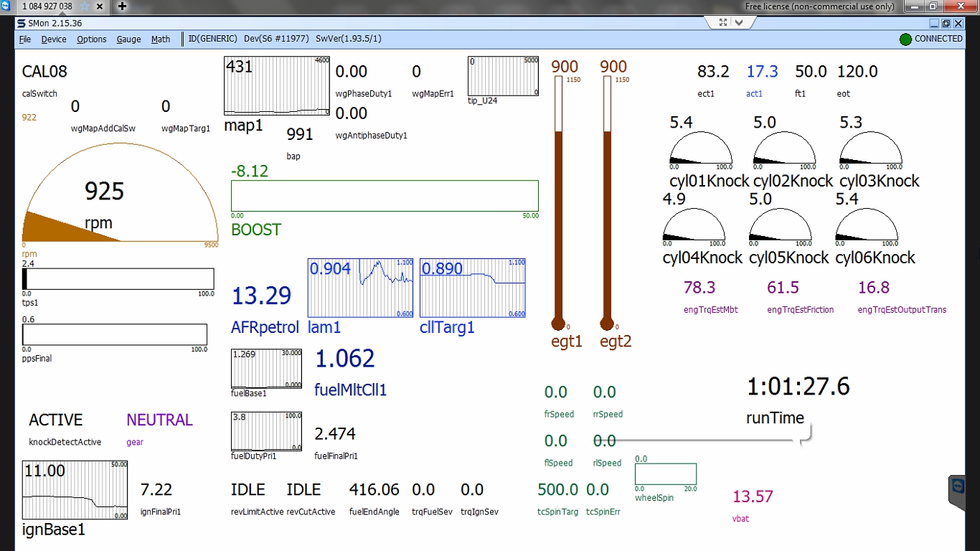Screen dimensions: 980x551
Task: Click the runTime readout
Action: [x=798, y=387]
